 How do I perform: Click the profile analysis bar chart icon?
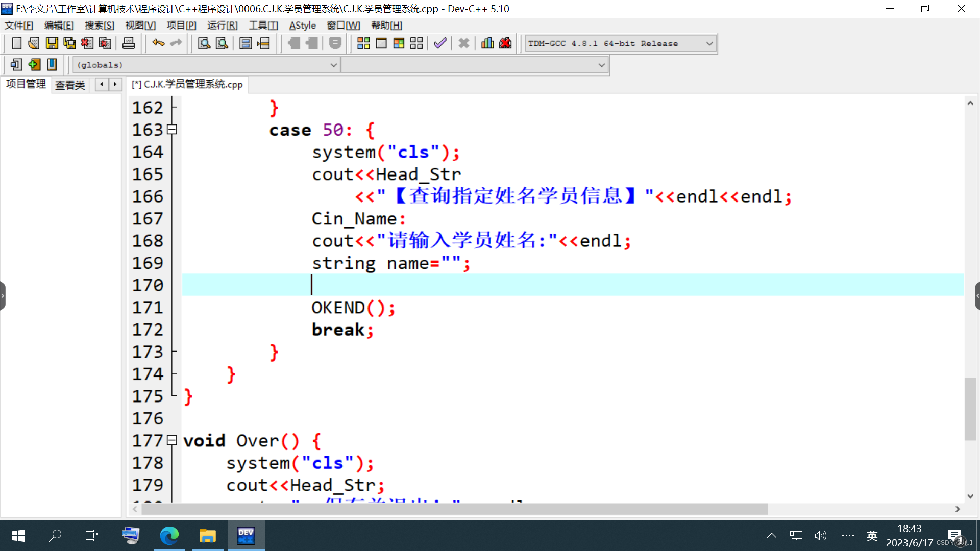487,43
